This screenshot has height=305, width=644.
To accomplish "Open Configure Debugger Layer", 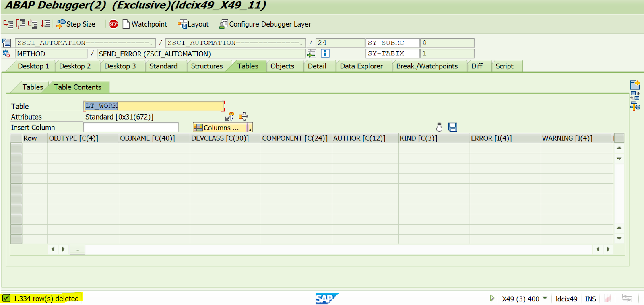I will click(x=265, y=24).
